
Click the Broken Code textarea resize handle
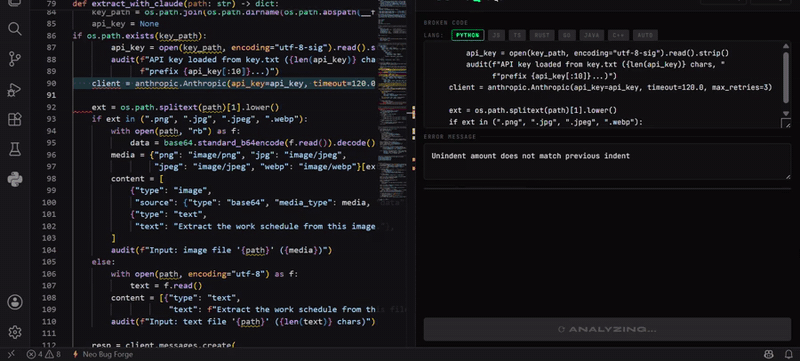click(x=786, y=123)
